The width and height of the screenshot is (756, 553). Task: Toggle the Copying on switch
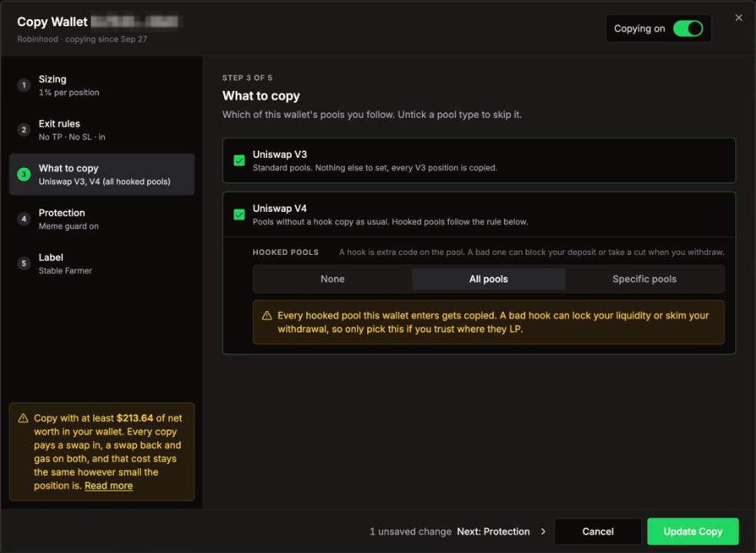tap(688, 28)
